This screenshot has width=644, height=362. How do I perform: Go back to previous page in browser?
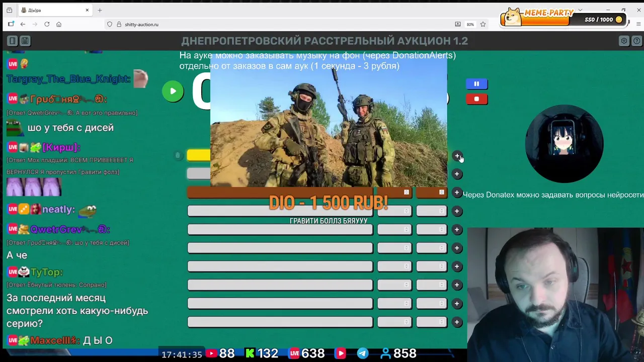(x=23, y=24)
